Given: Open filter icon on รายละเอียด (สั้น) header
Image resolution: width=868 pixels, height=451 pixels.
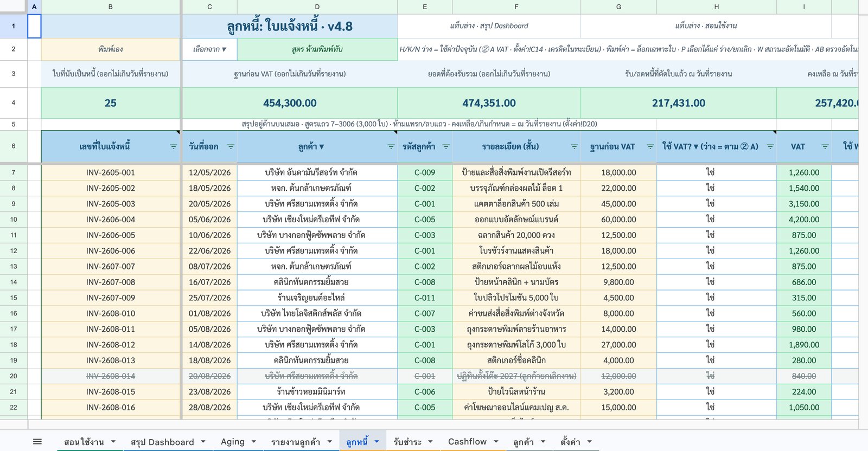Looking at the screenshot, I should click(575, 146).
